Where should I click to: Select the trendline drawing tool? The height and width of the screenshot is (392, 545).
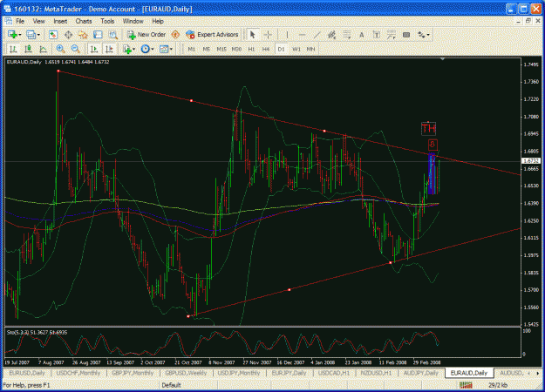[x=317, y=35]
